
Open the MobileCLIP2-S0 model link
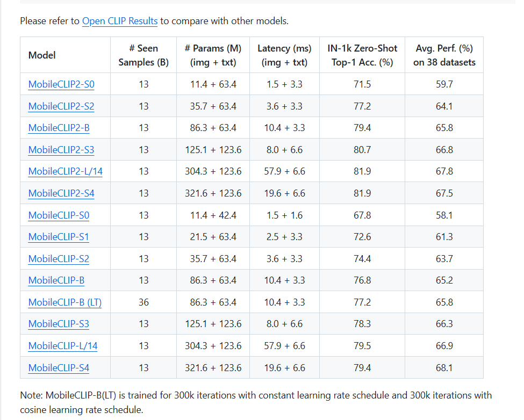coord(61,84)
